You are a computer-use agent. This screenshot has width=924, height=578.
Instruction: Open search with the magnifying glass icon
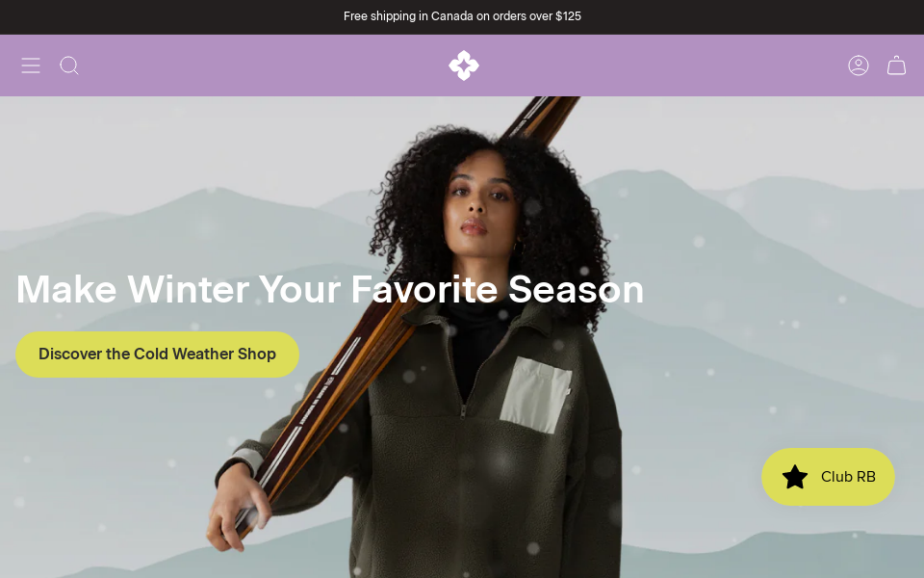click(69, 66)
